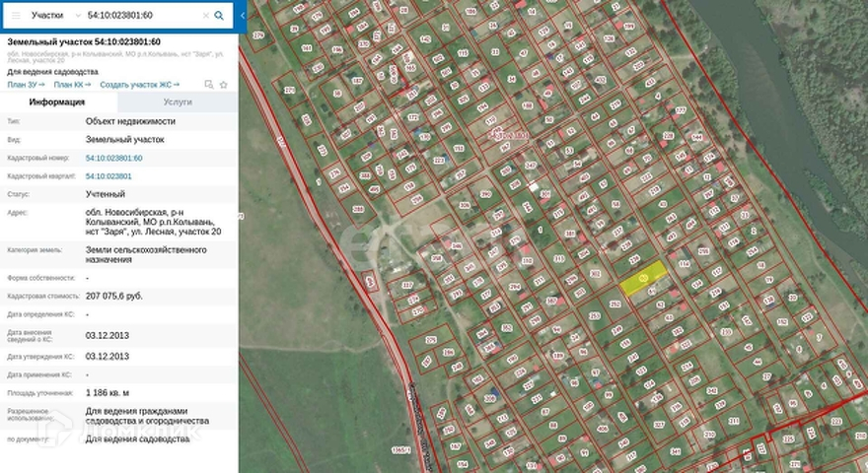Select cadastral value "207 075,6 руб."
Image resolution: width=868 pixels, height=473 pixels.
pyautogui.click(x=114, y=297)
